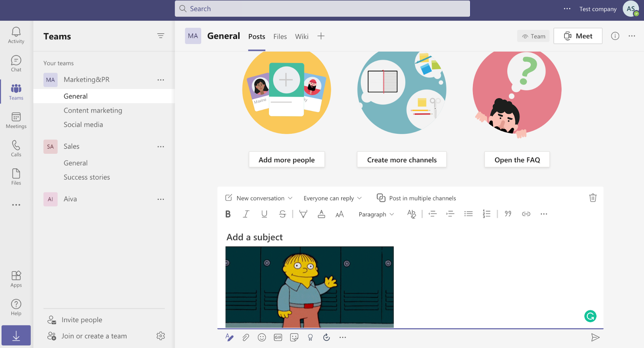Click the Grammarly icon in compose box
This screenshot has width=644, height=348.
pos(590,316)
